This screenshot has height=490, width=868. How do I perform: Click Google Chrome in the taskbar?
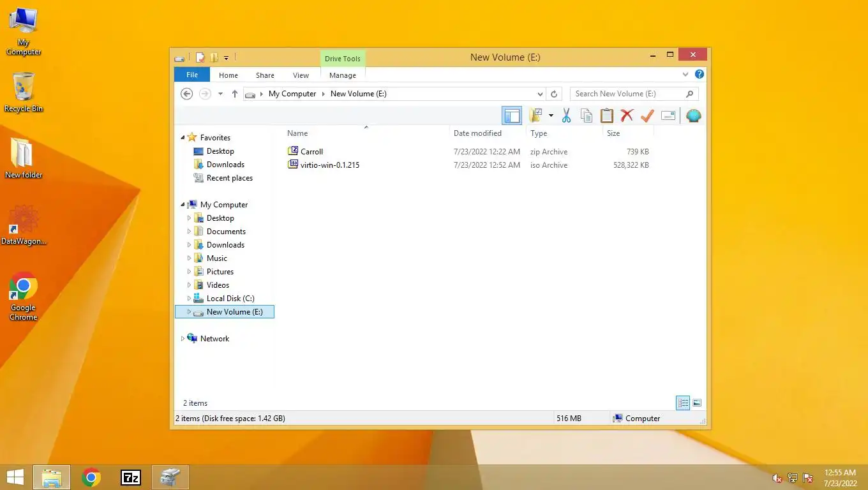click(91, 477)
